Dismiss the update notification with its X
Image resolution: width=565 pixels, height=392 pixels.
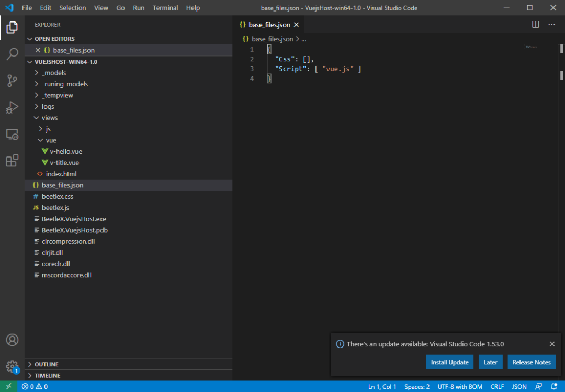coord(552,344)
